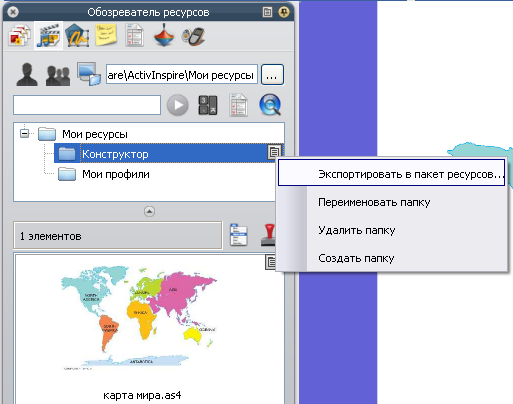Choose Экспортировать в пакет ресурсов
Image resolution: width=513 pixels, height=404 pixels.
tap(391, 173)
